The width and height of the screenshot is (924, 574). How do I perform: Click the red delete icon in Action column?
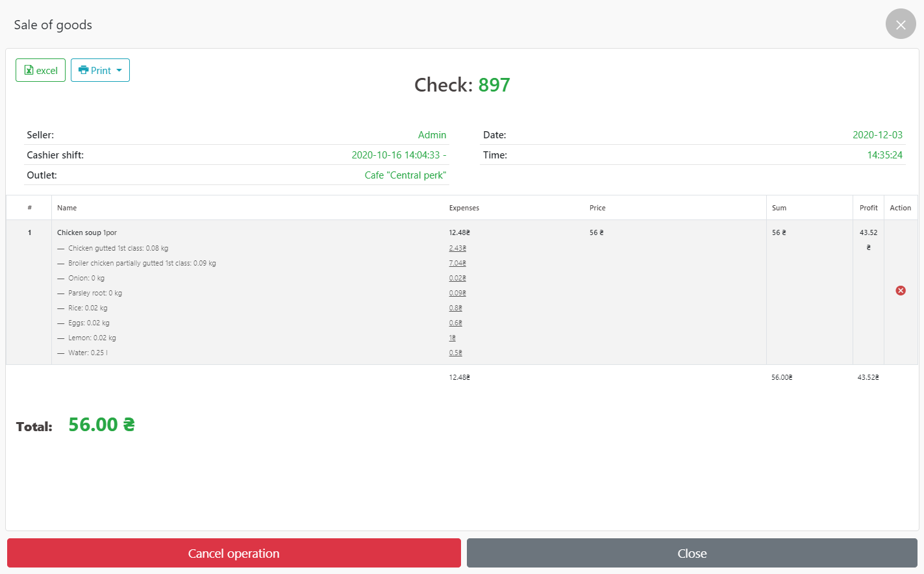pos(900,290)
